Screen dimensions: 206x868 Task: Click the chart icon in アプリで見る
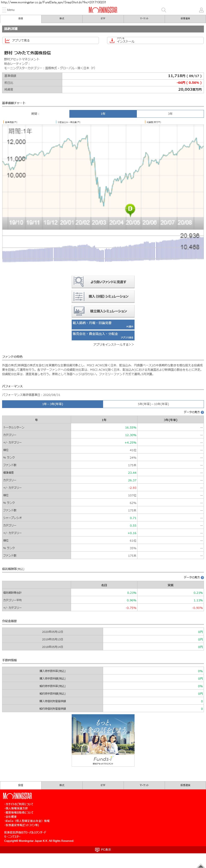click(x=7, y=40)
